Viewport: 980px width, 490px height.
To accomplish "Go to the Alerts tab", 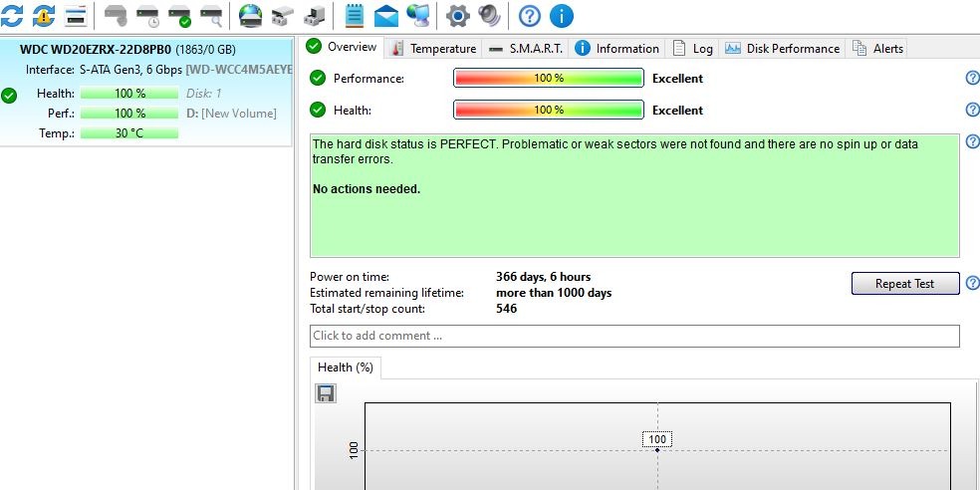I will point(878,48).
